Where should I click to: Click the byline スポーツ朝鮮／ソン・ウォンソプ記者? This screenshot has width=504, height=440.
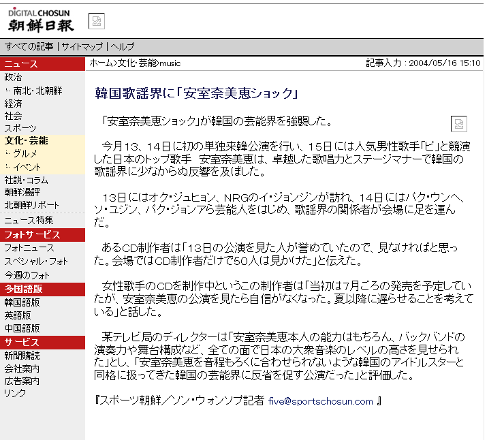pos(182,400)
